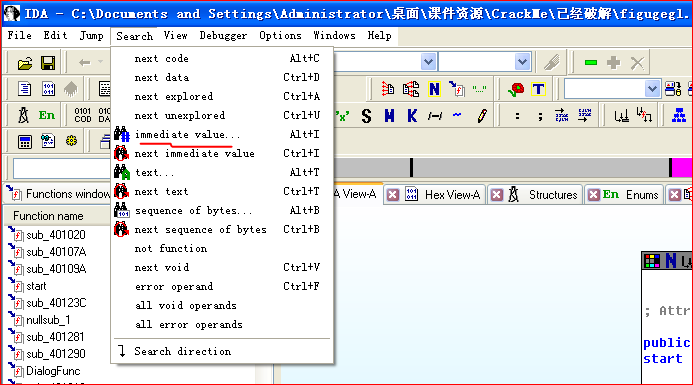
Task: Click the pencil edit toolbar icon
Action: pyautogui.click(x=482, y=116)
